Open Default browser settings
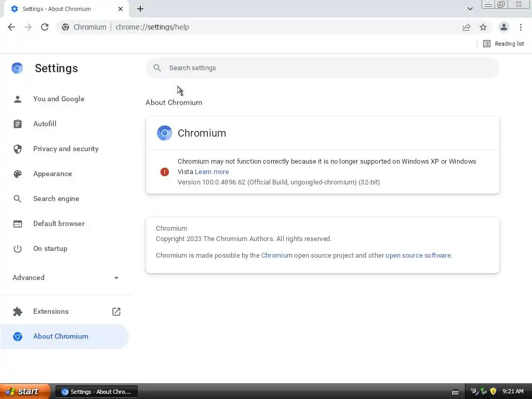 (x=64, y=223)
